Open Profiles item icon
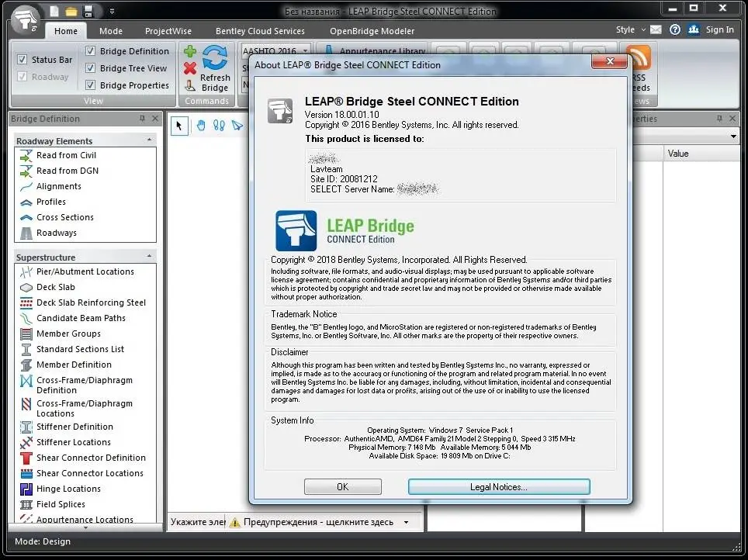Screen dimensions: 748x560 click(26, 202)
